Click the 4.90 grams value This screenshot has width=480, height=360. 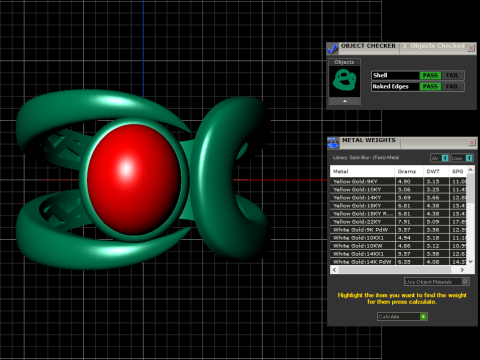click(x=404, y=181)
